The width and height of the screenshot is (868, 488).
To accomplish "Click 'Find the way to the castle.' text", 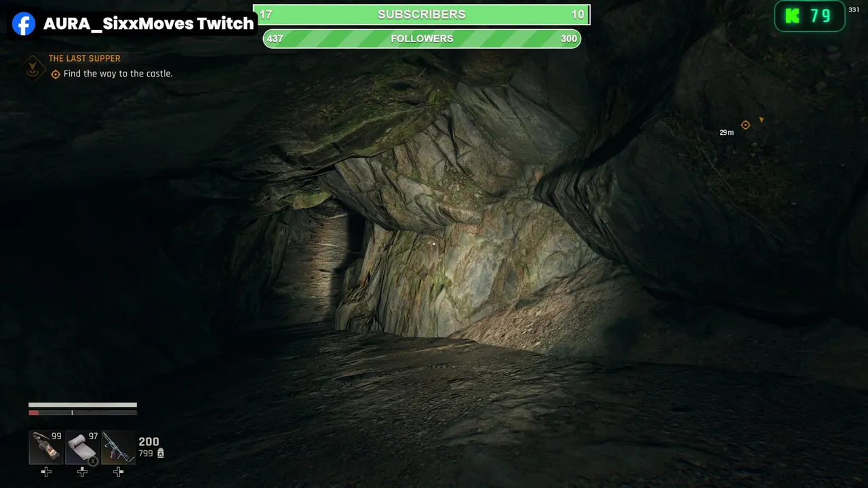I will [118, 74].
